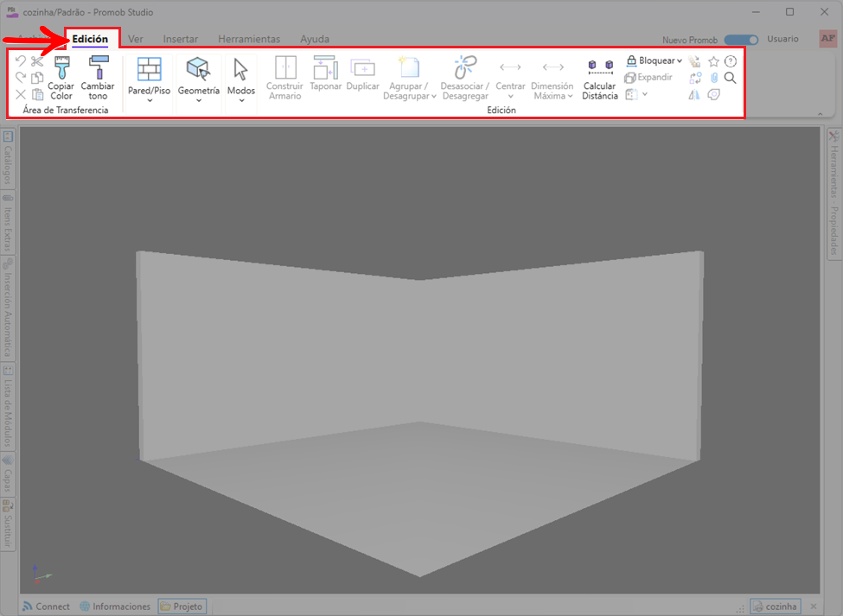The width and height of the screenshot is (843, 616).
Task: Toggle the Nuevo Promob switch
Action: [x=741, y=40]
